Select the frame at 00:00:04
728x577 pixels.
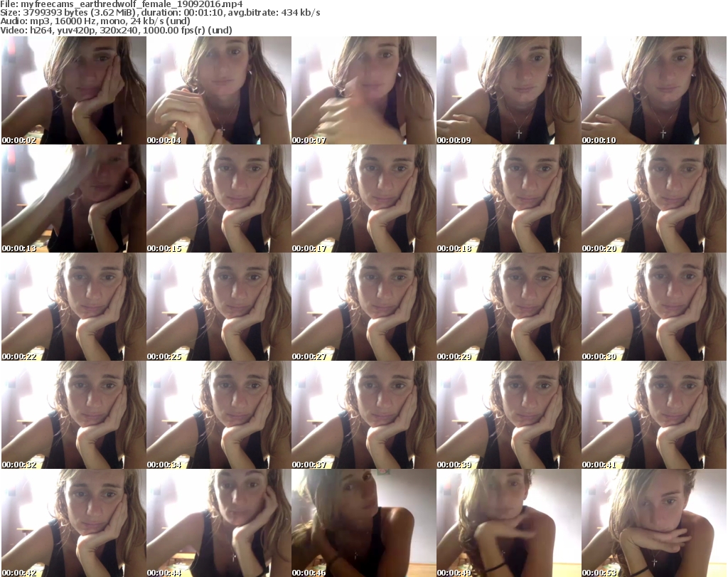point(218,90)
